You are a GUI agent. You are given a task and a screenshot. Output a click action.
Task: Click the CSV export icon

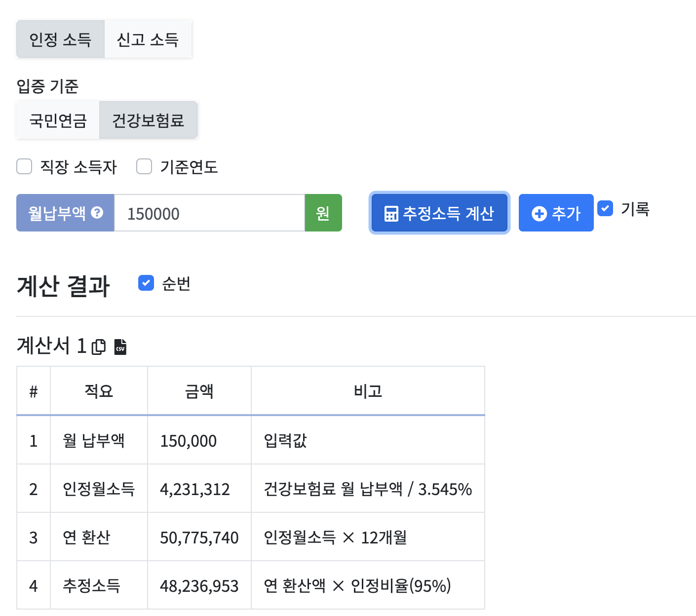[119, 347]
